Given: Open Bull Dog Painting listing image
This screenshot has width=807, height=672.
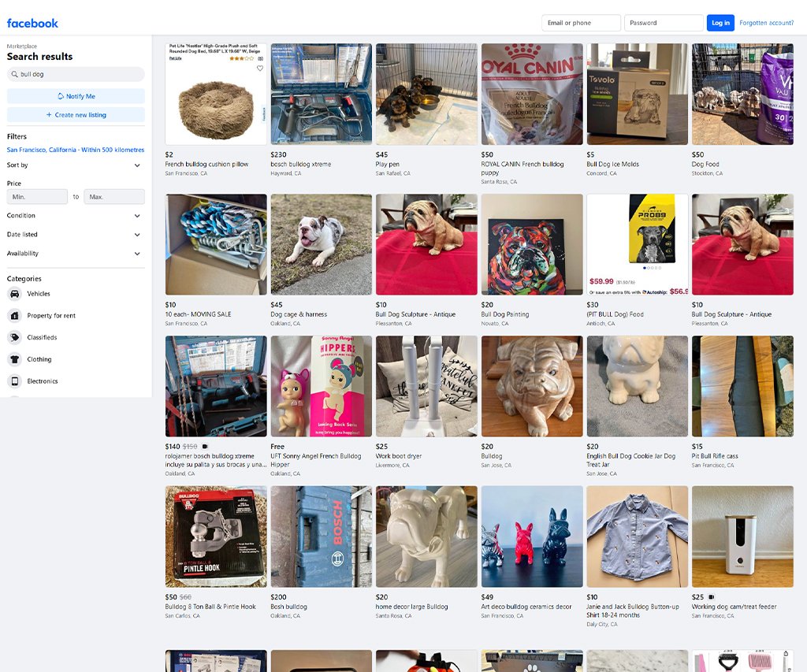Looking at the screenshot, I should pyautogui.click(x=532, y=244).
